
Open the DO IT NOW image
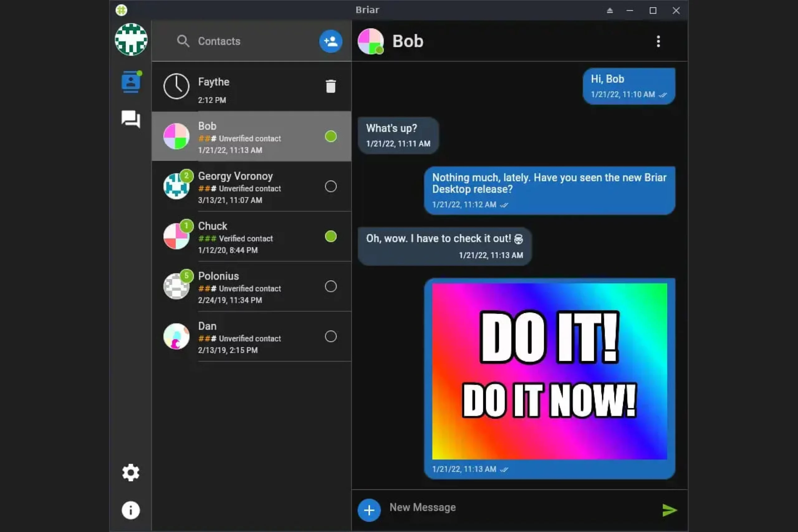(x=549, y=371)
